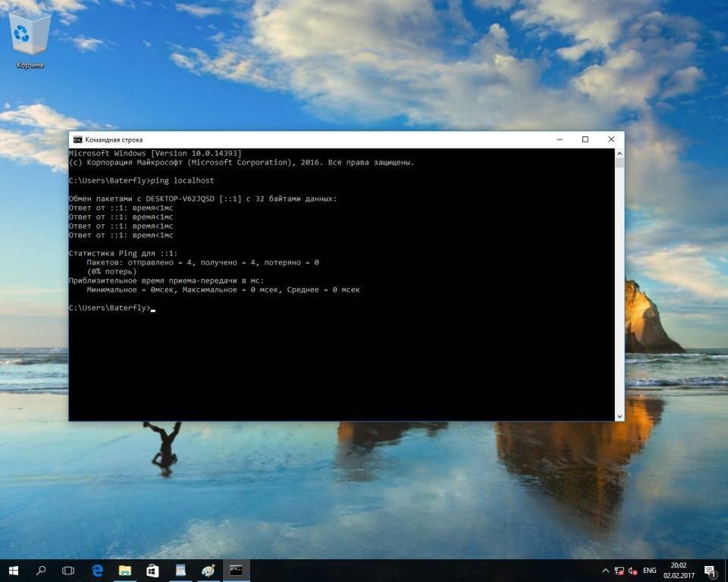Click the cmd icon in window title bar
Viewport: 728px width, 582px height.
(x=77, y=139)
